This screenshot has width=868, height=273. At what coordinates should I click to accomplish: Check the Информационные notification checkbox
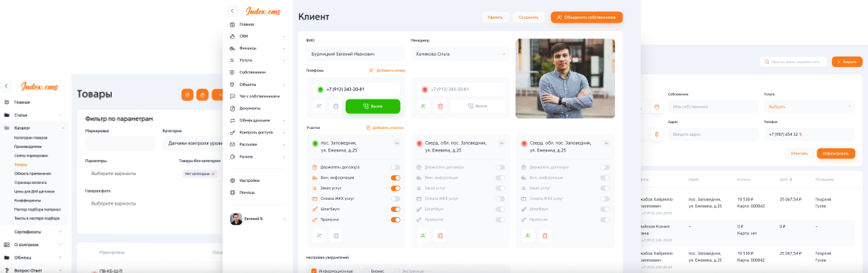(x=314, y=271)
